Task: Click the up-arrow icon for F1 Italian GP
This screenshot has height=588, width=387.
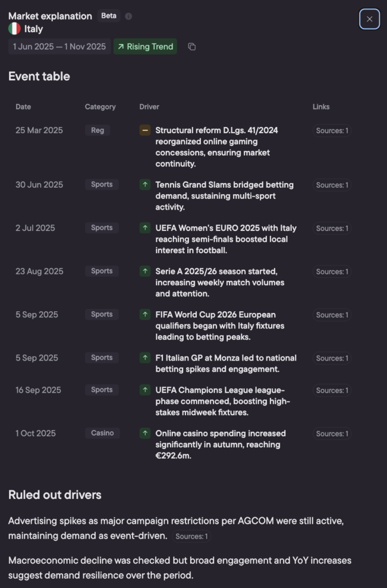Action: [145, 358]
